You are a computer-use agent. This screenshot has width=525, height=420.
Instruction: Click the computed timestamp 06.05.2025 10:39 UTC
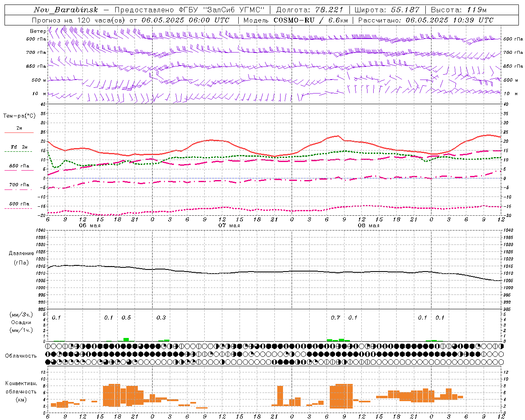450,20
